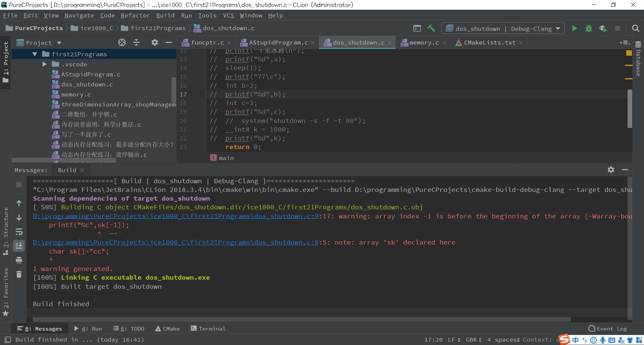Click the Build hammer icon
Viewport: 644px width, 345px height.
tap(431, 28)
